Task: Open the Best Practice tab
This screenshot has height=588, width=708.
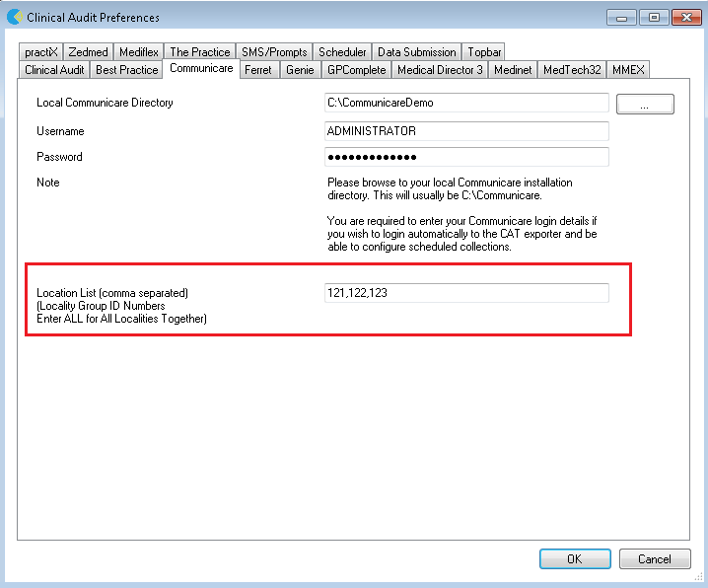Action: [x=126, y=70]
